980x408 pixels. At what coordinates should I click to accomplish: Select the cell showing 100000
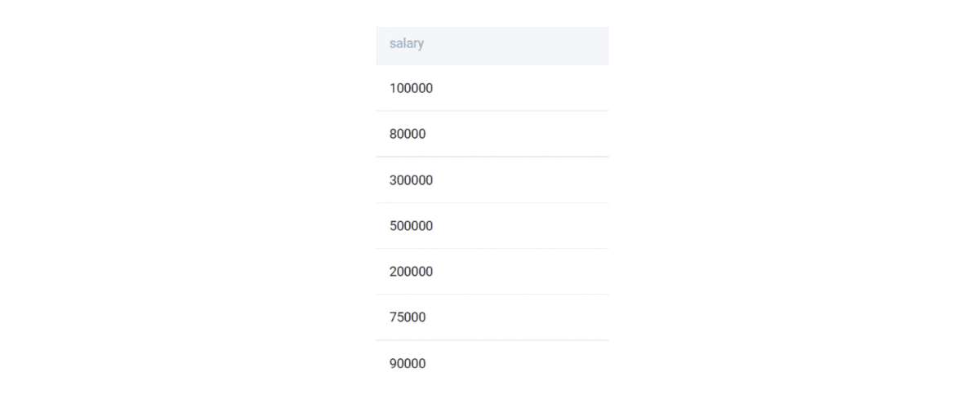[x=411, y=88]
